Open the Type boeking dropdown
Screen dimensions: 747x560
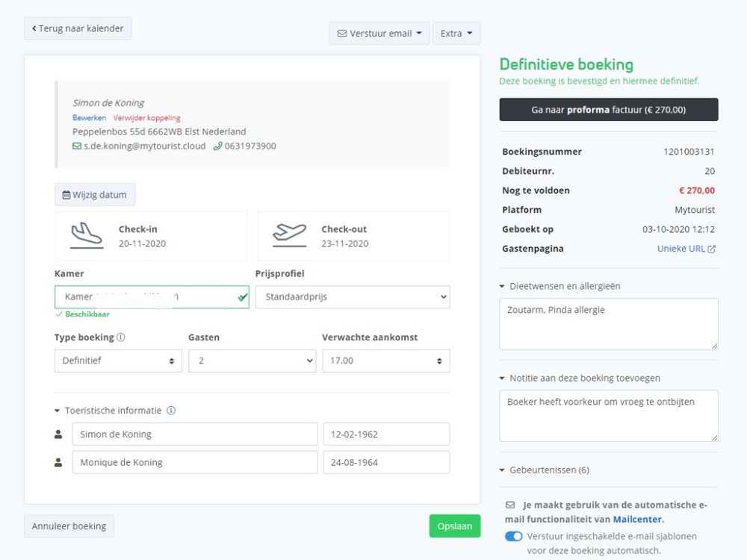[118, 361]
